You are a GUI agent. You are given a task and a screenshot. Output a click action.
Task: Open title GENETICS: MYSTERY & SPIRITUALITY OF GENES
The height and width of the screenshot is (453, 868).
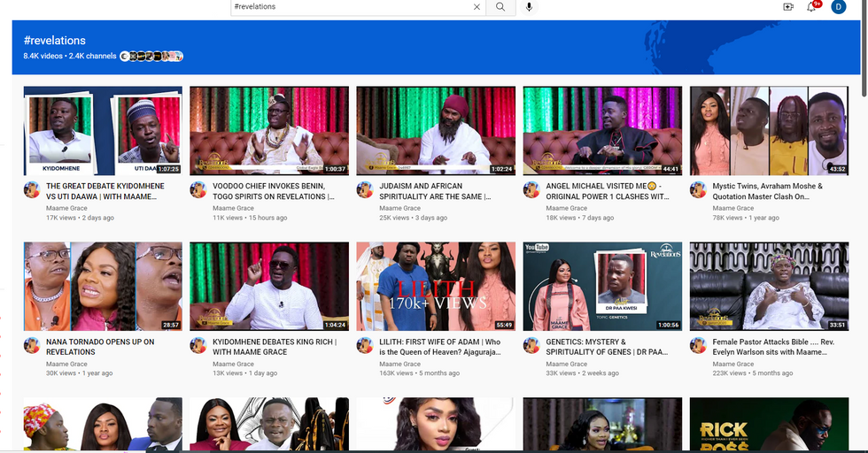click(607, 347)
